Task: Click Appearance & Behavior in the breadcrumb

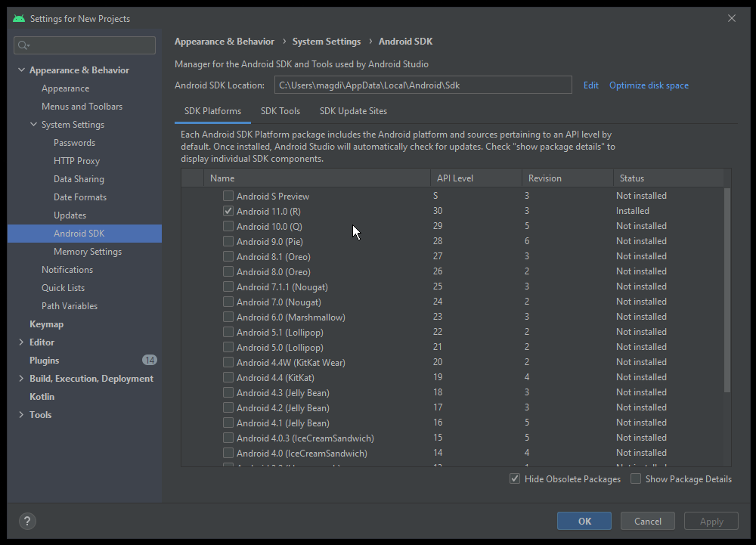Action: [225, 42]
